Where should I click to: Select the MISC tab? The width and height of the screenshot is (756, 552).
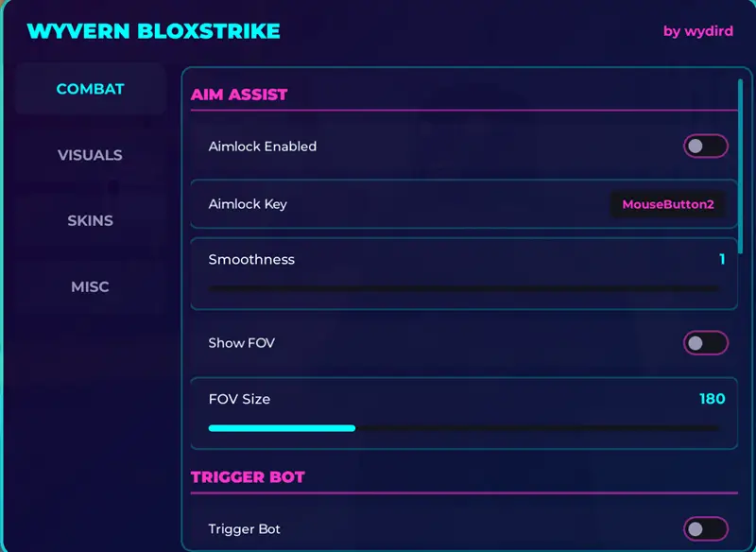(90, 286)
